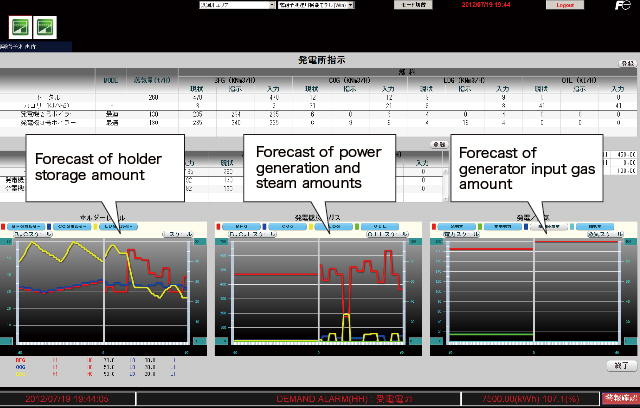Click the red date and time text in the top bar

(x=486, y=5)
